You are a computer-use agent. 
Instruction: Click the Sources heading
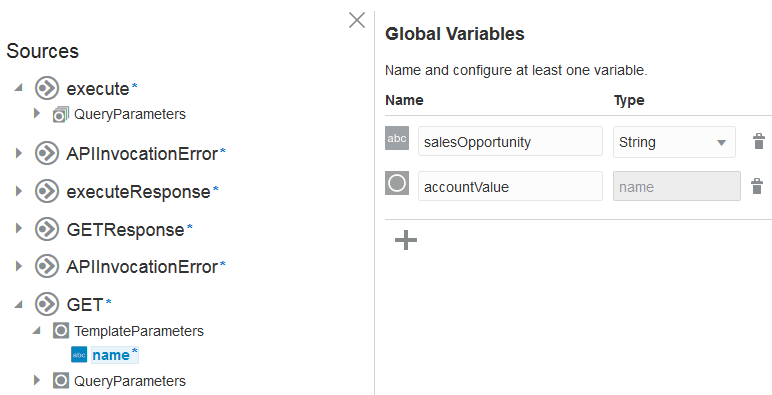pos(42,51)
